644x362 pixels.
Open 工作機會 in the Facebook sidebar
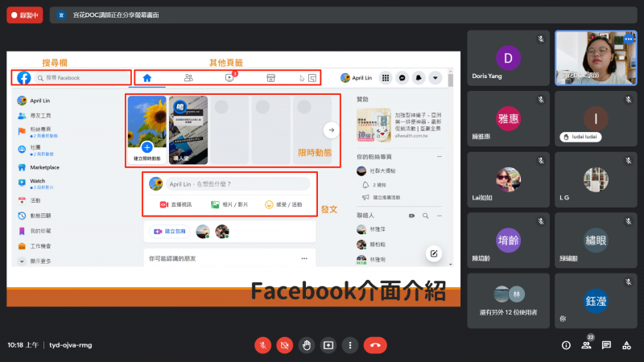click(35, 246)
